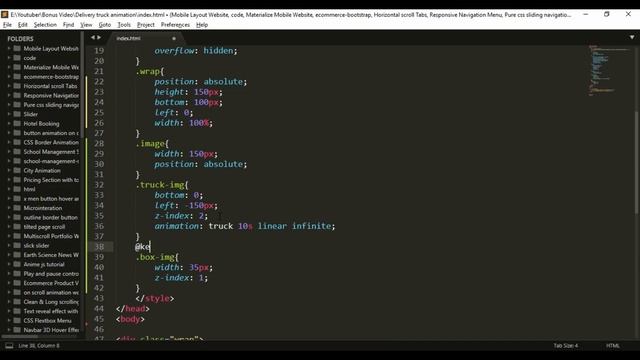This screenshot has height=360, width=640.
Task: Click the slick slider folder icon
Action: (x=17, y=245)
